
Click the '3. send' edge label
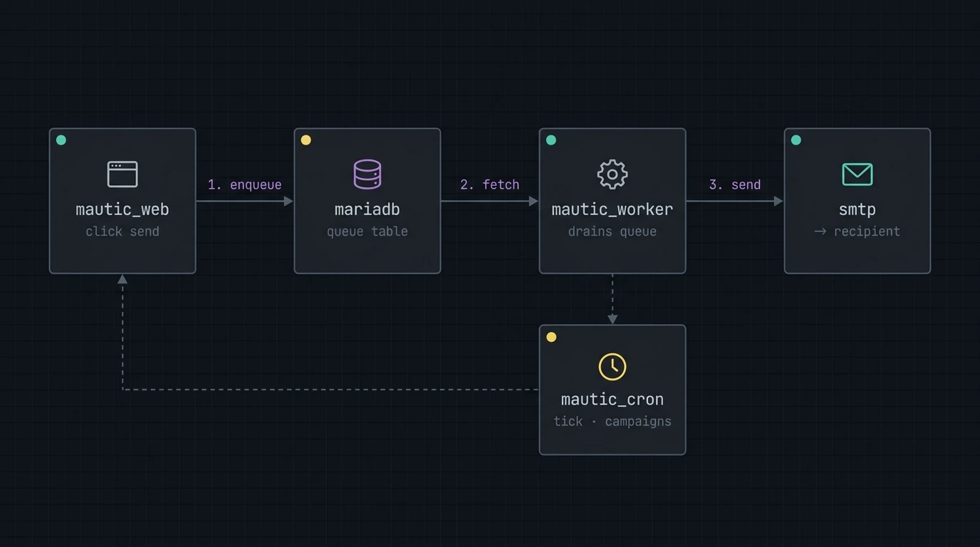point(735,184)
